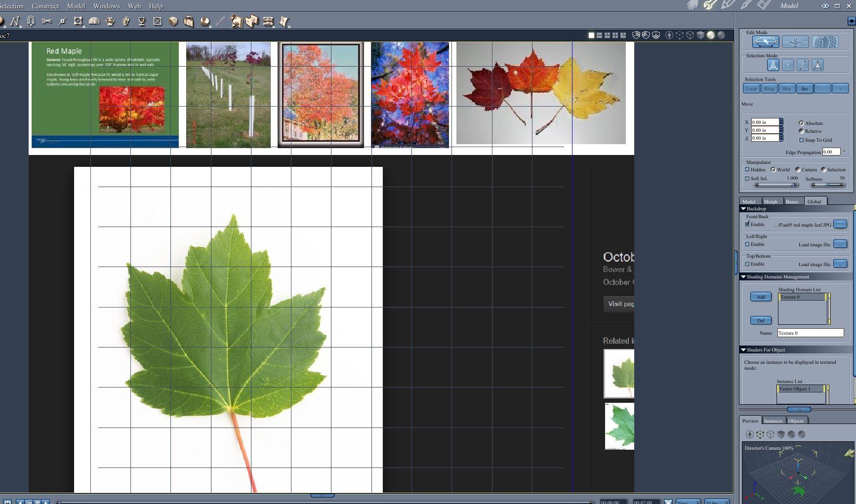The height and width of the screenshot is (504, 856).
Task: Enable the Top/Bottom backdrop
Action: 747,264
